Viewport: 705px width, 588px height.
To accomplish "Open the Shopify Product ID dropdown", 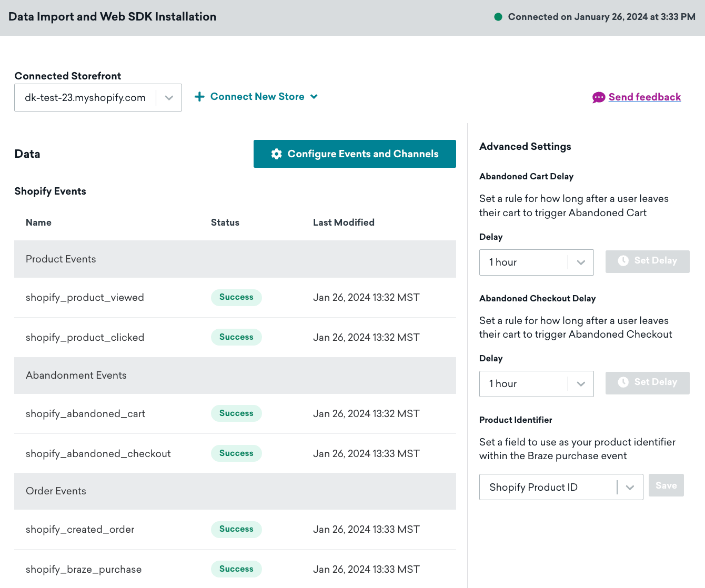I will pyautogui.click(x=561, y=487).
